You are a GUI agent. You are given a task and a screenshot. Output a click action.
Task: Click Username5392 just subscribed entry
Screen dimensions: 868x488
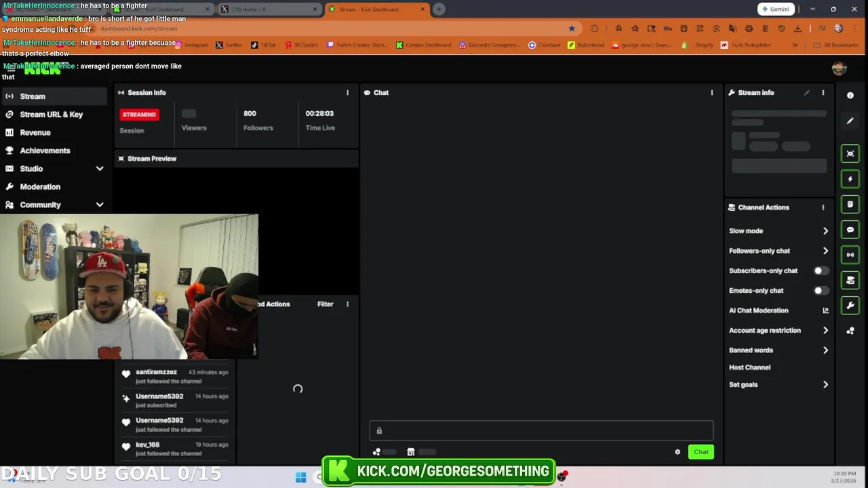(175, 401)
